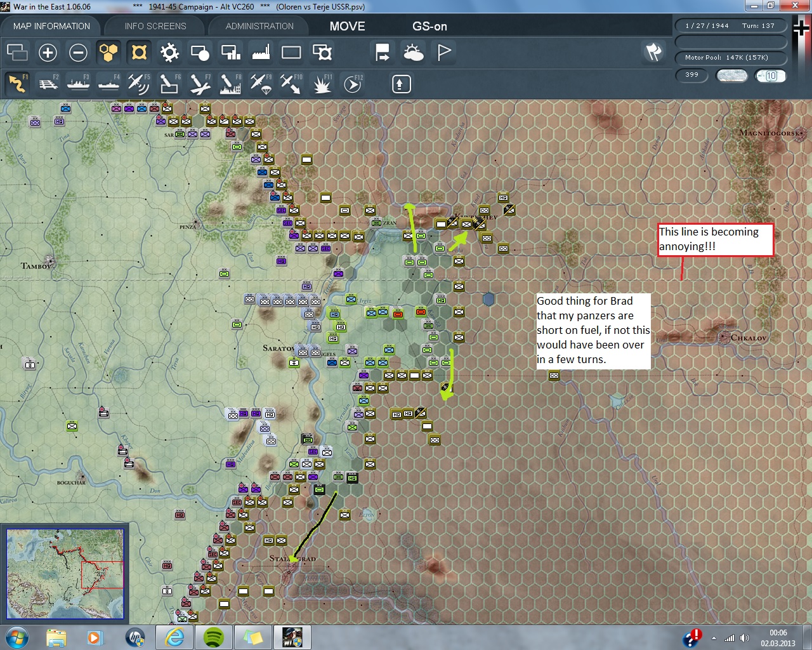Open Sticky Notes from taskbar
This screenshot has width=812, height=650.
[x=253, y=637]
